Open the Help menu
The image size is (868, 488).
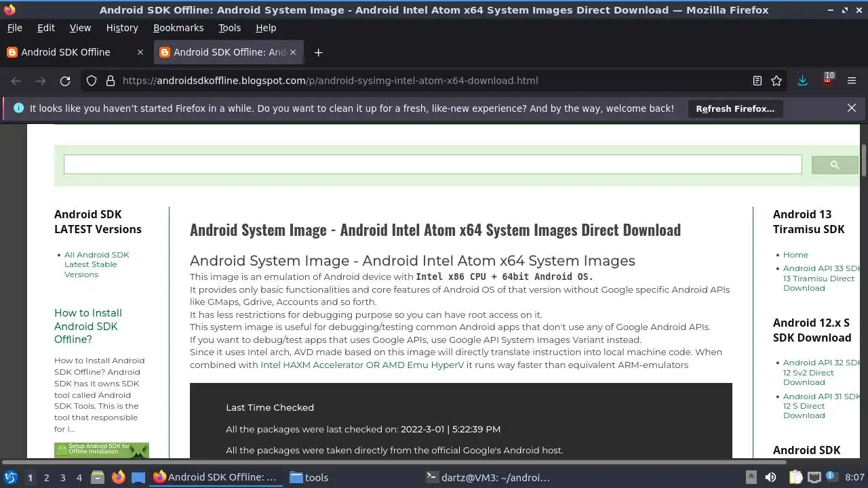pos(266,28)
